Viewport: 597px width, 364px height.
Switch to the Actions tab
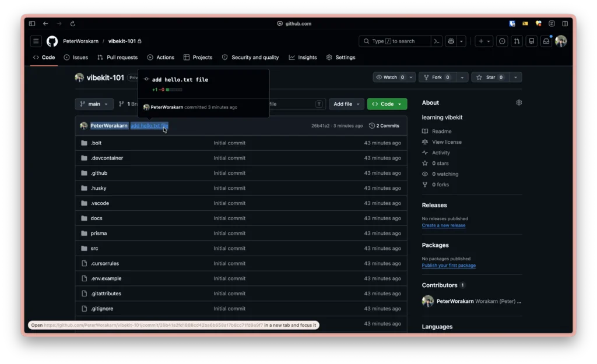click(161, 58)
